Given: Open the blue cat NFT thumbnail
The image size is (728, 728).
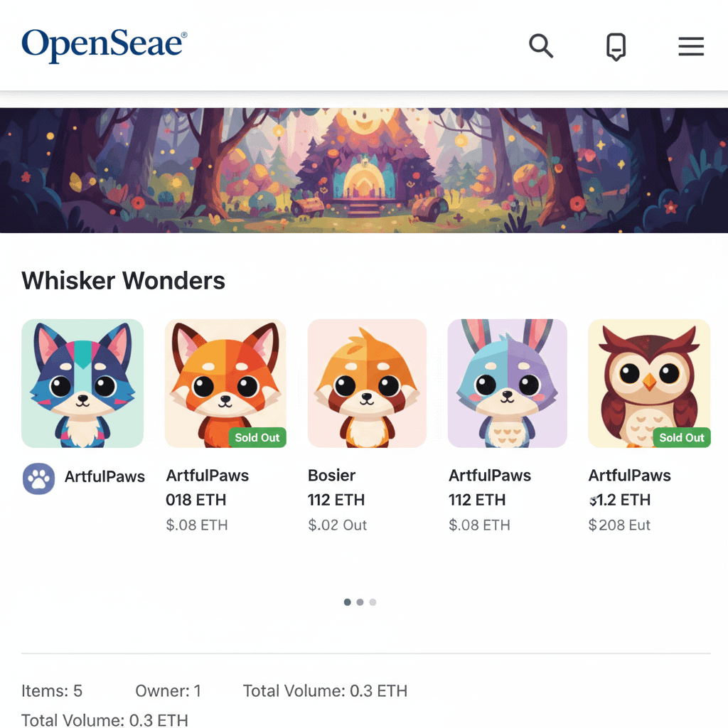Looking at the screenshot, I should 82,383.
